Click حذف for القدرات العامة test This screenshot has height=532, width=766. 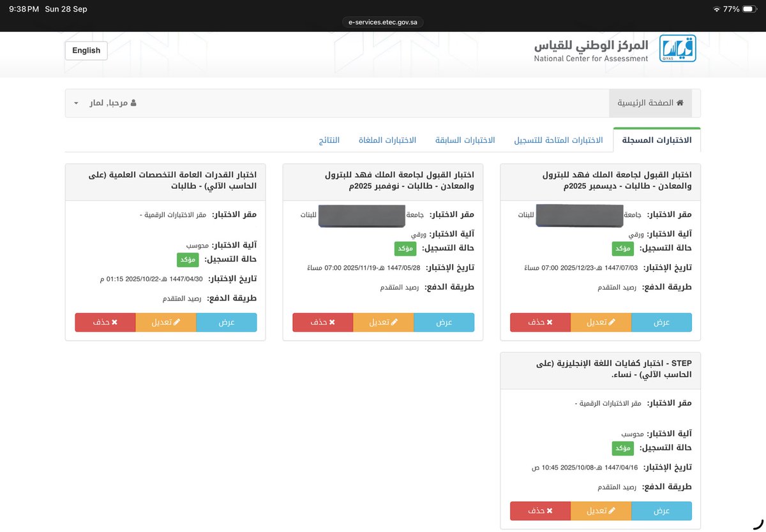(x=105, y=322)
